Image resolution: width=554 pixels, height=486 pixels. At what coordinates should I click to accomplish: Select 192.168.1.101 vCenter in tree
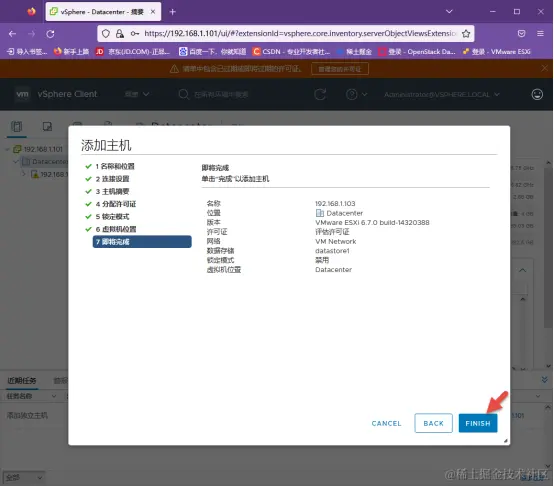point(38,149)
